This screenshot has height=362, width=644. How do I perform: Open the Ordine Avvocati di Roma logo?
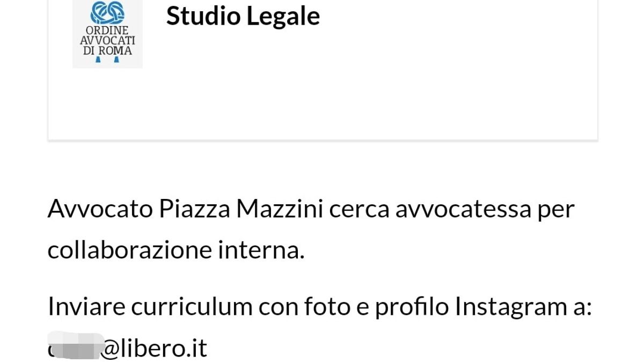(x=107, y=33)
